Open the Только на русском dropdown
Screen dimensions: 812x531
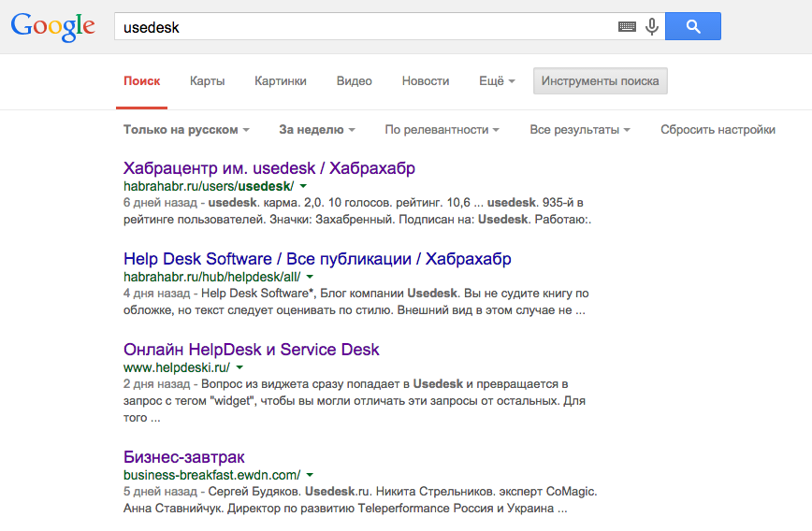click(186, 130)
